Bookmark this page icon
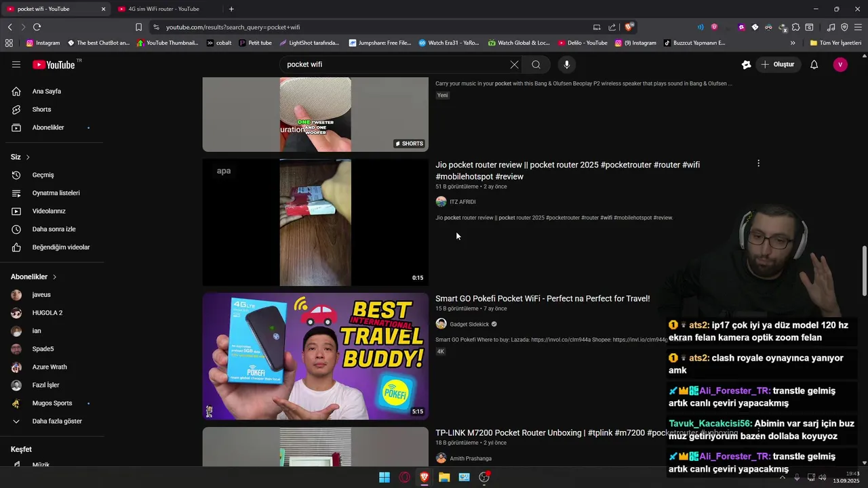 tap(138, 27)
